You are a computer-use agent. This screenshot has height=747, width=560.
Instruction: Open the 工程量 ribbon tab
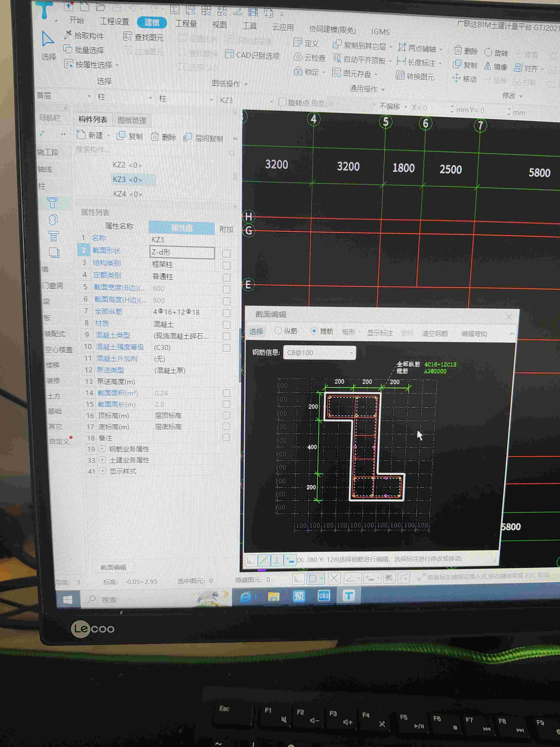tap(186, 24)
